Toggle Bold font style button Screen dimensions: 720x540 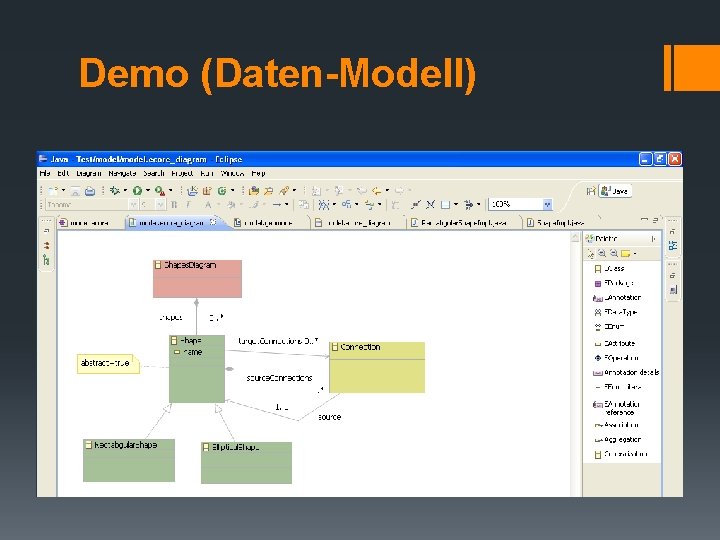174,205
